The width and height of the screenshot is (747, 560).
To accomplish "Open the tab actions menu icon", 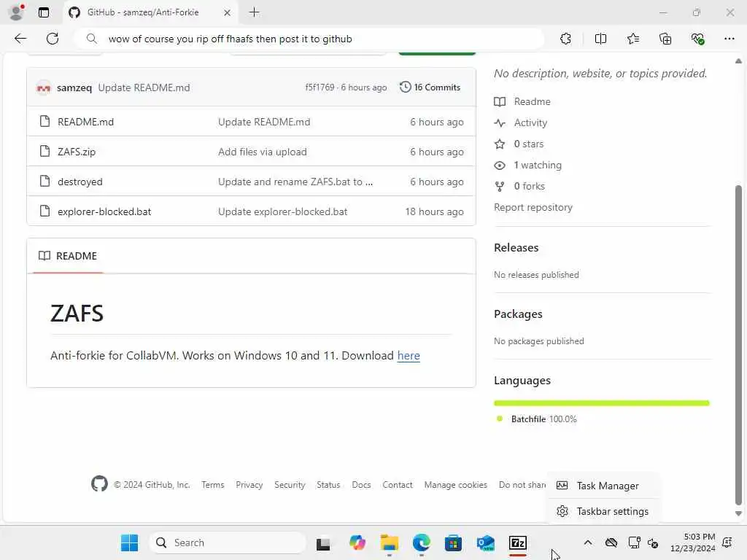I will click(x=43, y=12).
